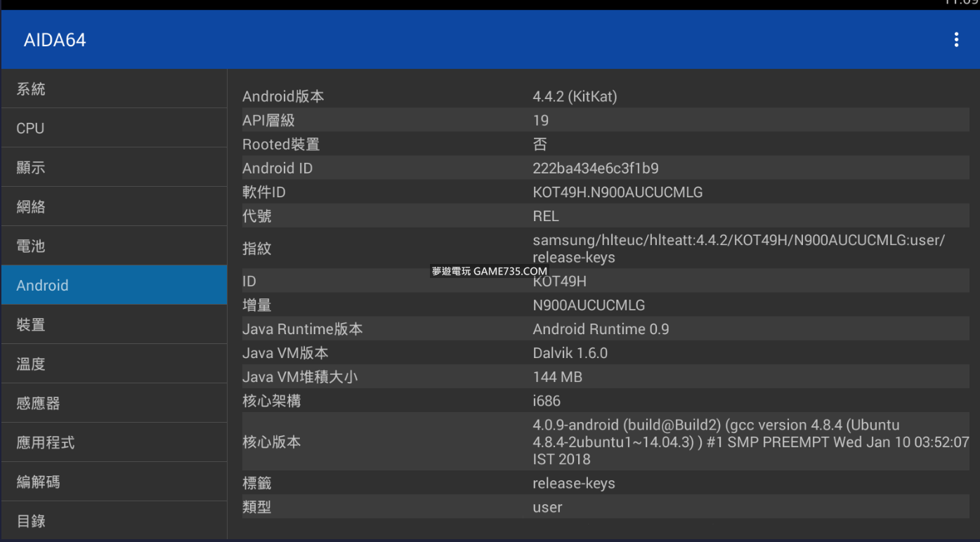Select the 標籤 value release-keys
Screen dimensions: 980x542
[574, 483]
